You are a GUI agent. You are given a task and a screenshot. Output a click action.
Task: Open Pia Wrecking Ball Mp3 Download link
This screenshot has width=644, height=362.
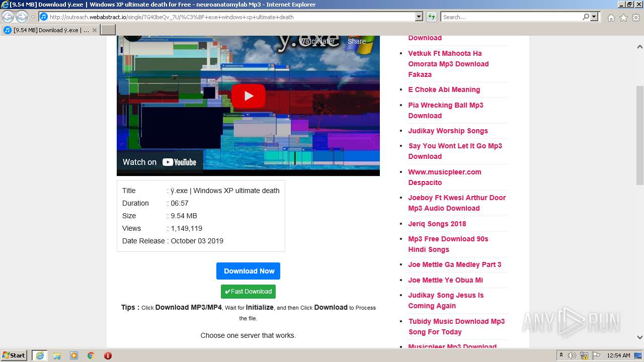(446, 110)
